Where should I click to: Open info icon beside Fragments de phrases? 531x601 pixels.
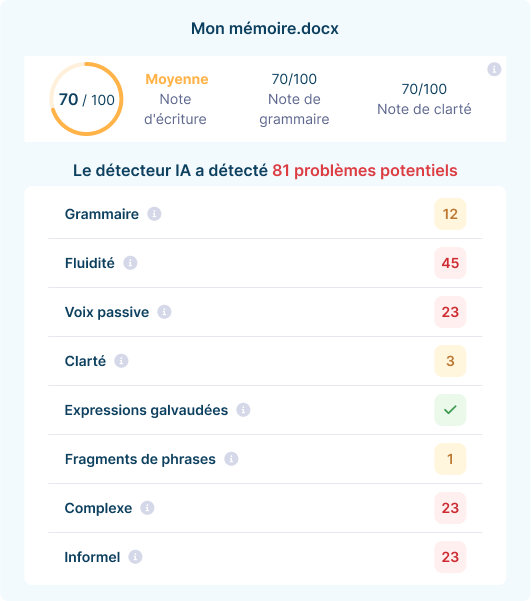click(x=231, y=459)
